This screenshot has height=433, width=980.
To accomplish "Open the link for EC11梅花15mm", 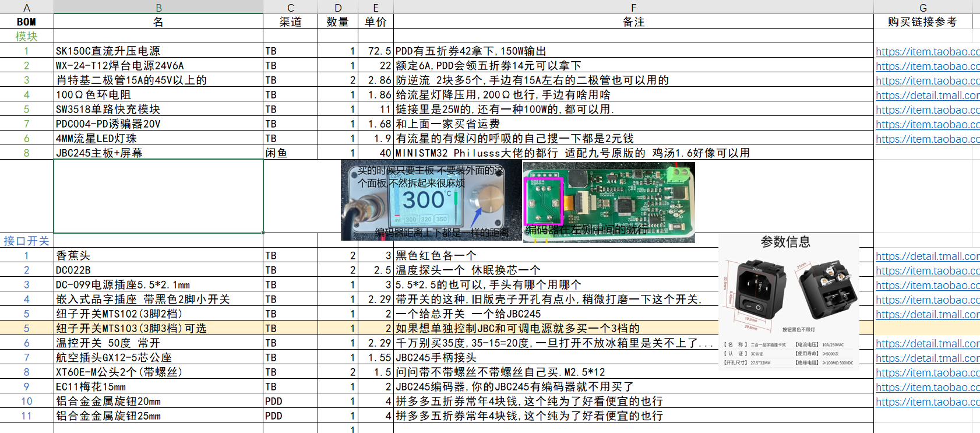I will pyautogui.click(x=928, y=387).
